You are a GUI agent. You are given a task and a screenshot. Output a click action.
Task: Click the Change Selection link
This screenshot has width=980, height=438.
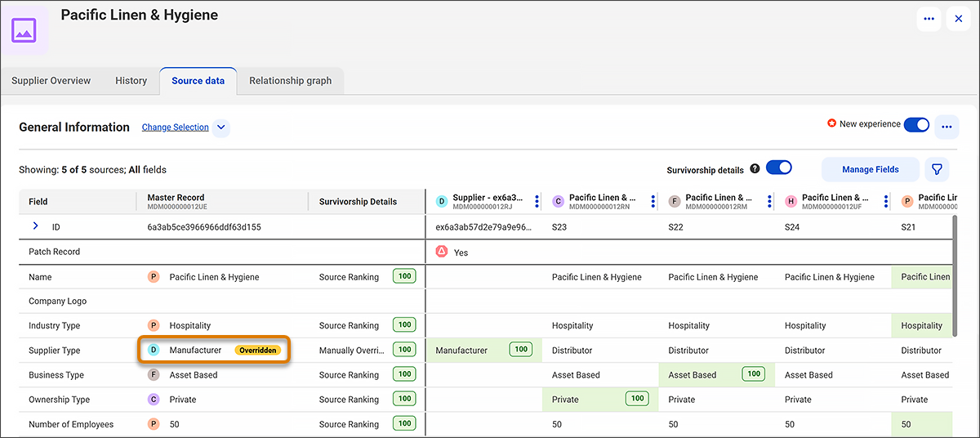pos(176,127)
